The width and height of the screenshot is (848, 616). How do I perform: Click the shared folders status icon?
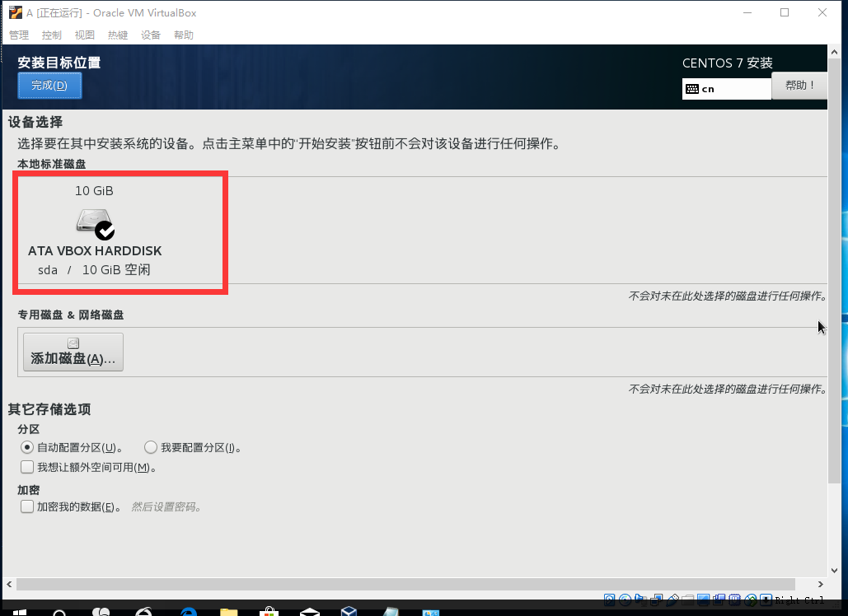point(688,600)
